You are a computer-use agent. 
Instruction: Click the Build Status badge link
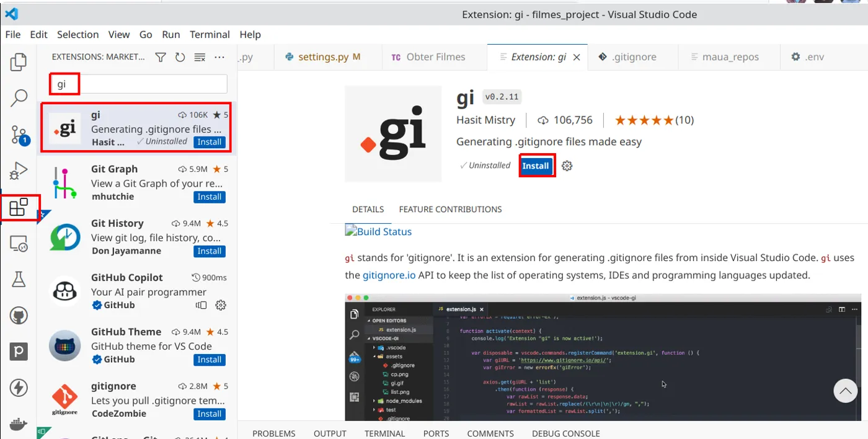click(x=378, y=231)
